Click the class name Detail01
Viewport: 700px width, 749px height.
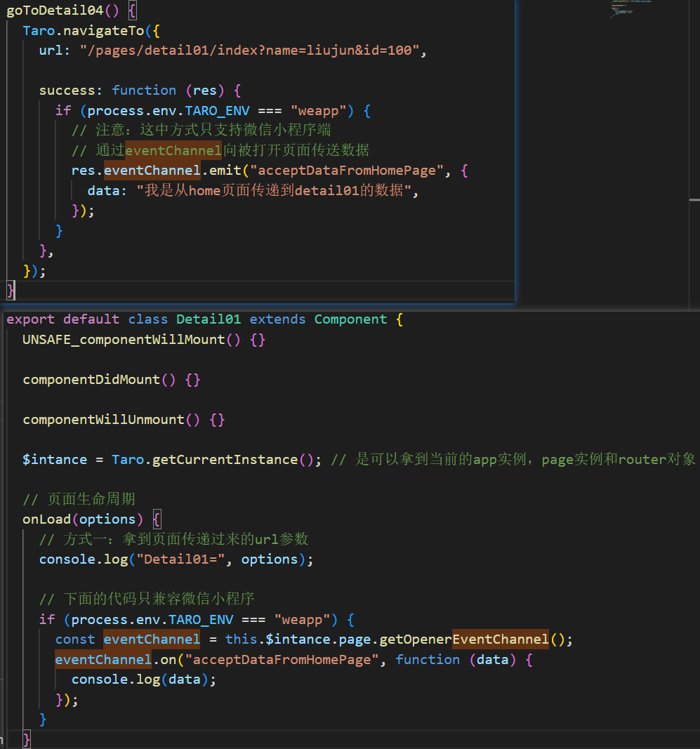(209, 319)
